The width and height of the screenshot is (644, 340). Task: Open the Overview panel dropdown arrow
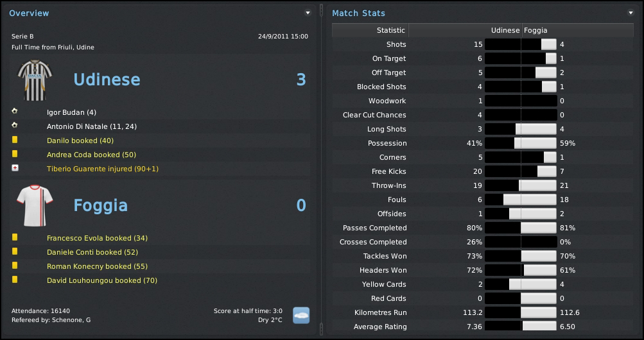pos(308,13)
